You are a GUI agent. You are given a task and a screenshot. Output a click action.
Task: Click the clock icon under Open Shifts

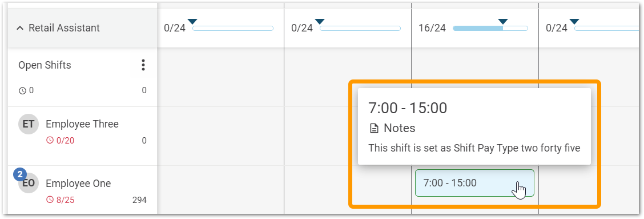click(22, 90)
